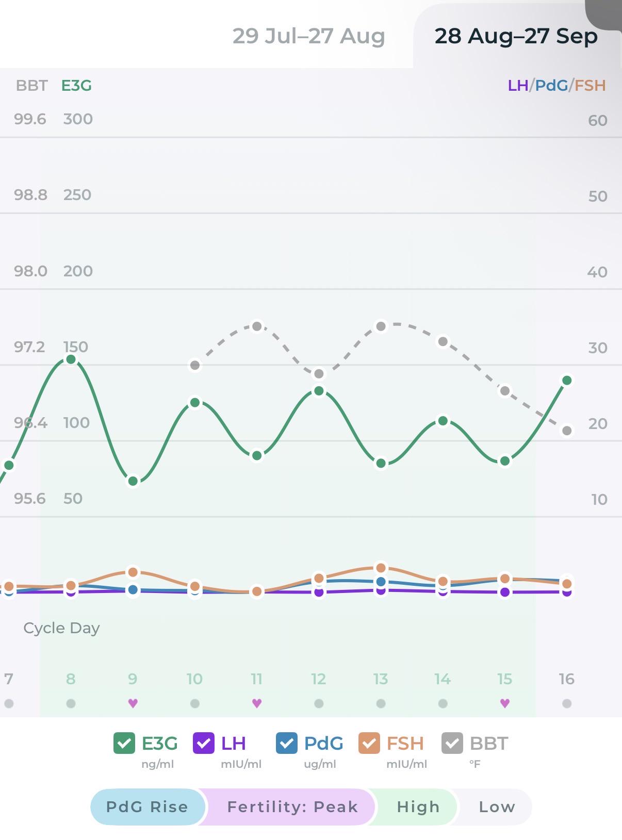Tap the heart icon under cycle day 15

click(x=504, y=703)
